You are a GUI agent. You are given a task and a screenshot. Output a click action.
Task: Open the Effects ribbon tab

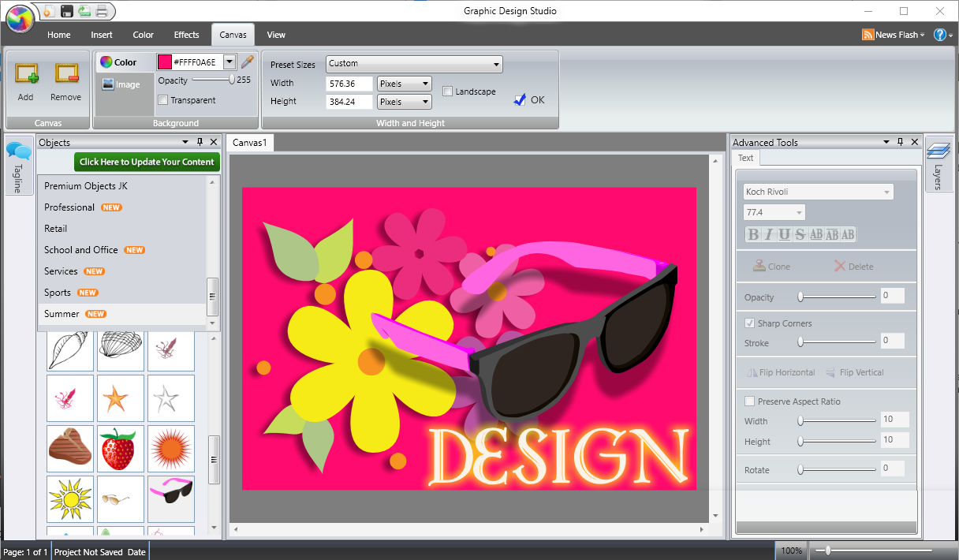pyautogui.click(x=187, y=35)
